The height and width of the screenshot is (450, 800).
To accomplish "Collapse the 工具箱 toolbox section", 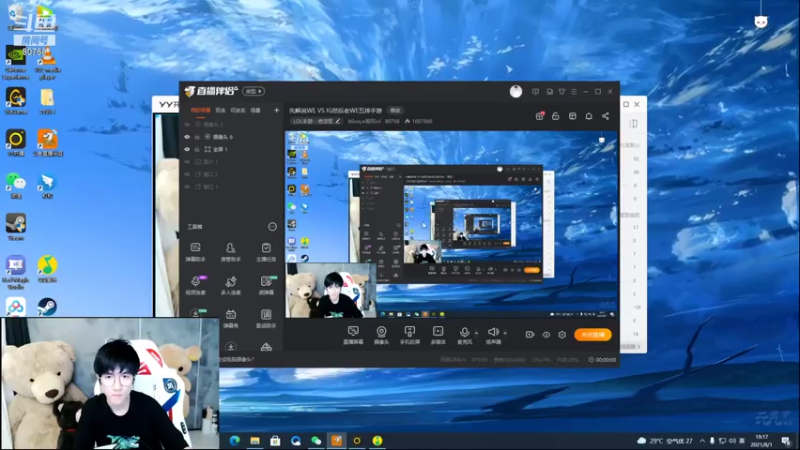I will (272, 227).
